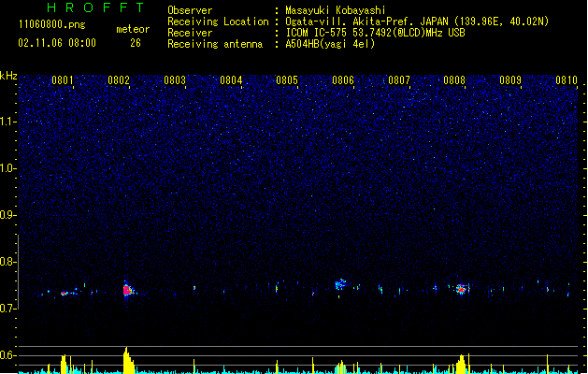This screenshot has width=588, height=374.
Task: Click the tallest yellow intensity peak below 0802
Action: tap(127, 360)
